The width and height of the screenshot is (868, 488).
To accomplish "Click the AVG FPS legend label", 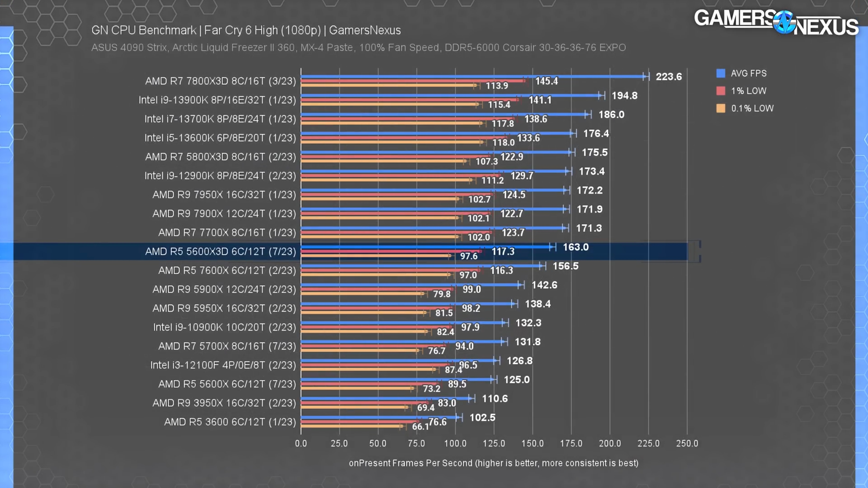I will (748, 73).
